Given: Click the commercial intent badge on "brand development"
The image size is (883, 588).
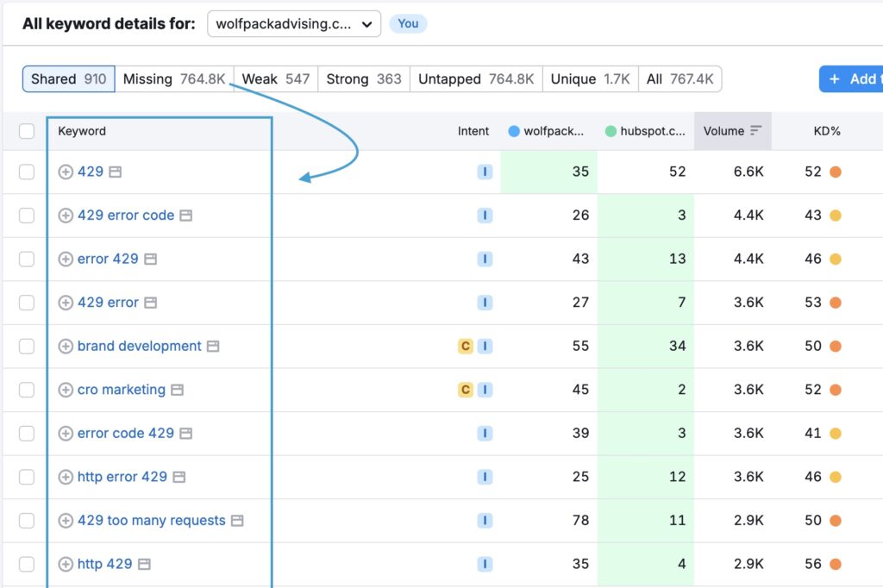Looking at the screenshot, I should (x=465, y=346).
